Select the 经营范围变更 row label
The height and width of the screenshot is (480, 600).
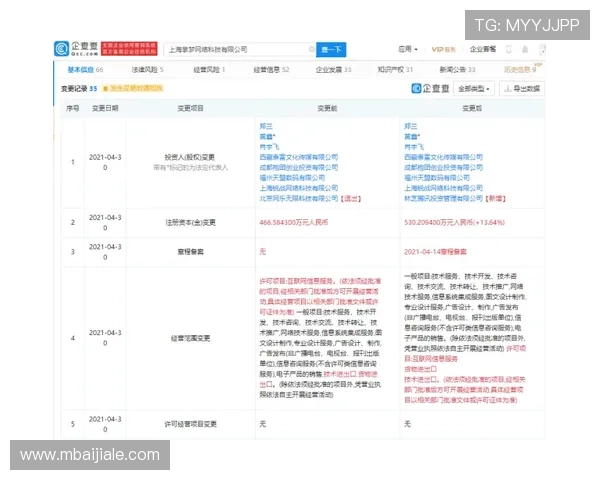click(190, 338)
